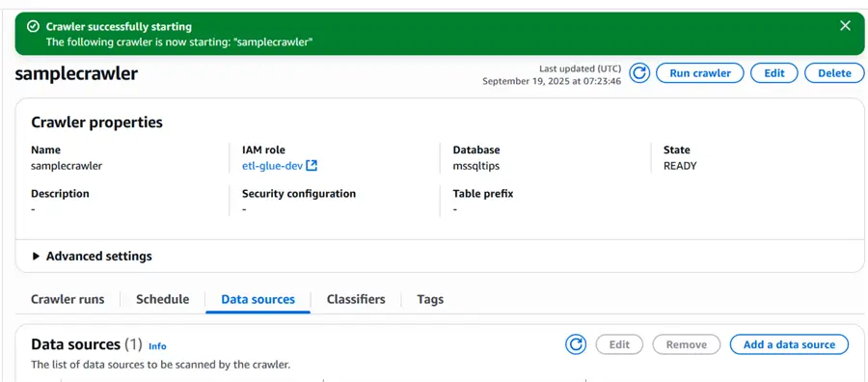Dismiss the green crawler starting notification
This screenshot has height=382, width=868.
pyautogui.click(x=845, y=25)
